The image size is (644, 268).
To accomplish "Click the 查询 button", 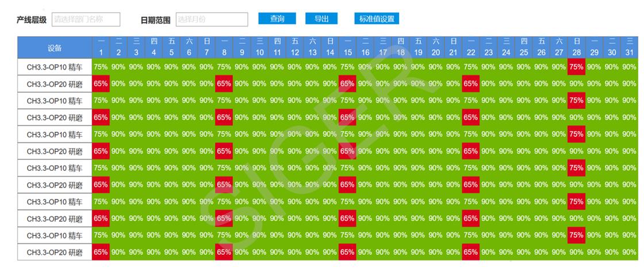I will [x=277, y=19].
